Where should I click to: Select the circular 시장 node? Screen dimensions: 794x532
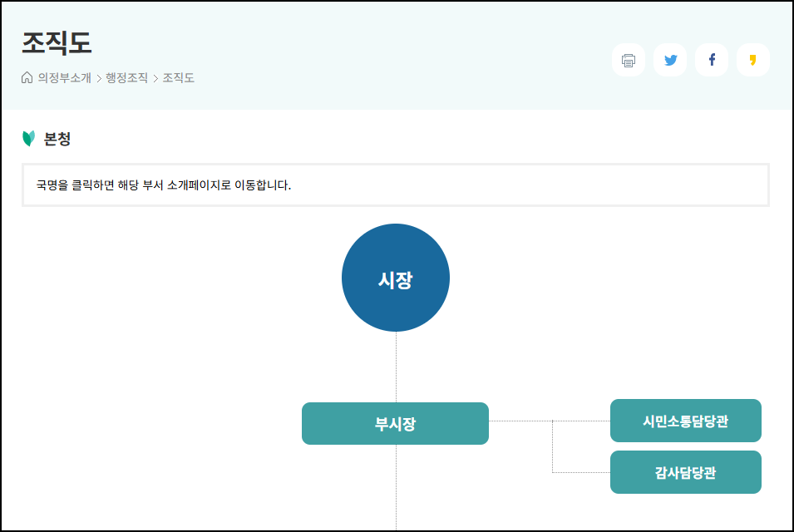pyautogui.click(x=395, y=277)
